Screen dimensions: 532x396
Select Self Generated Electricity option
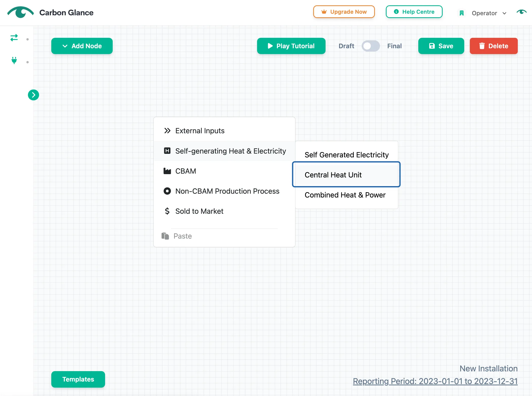pyautogui.click(x=346, y=155)
